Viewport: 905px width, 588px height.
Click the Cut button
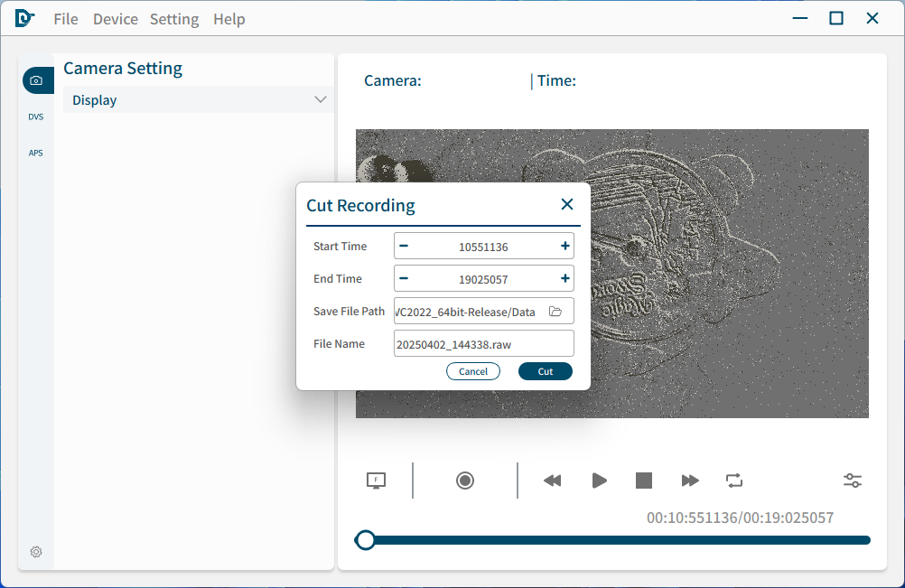coord(546,371)
